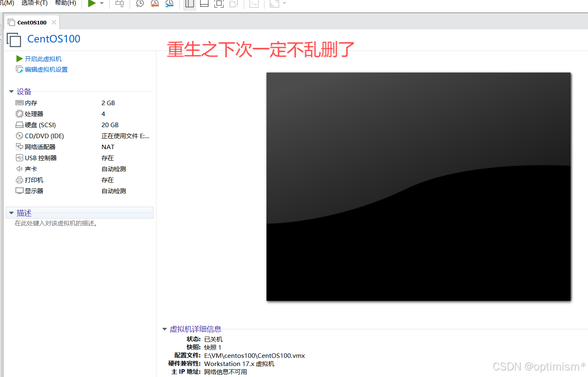Click 编辑虚拟机设置 link

[46, 70]
